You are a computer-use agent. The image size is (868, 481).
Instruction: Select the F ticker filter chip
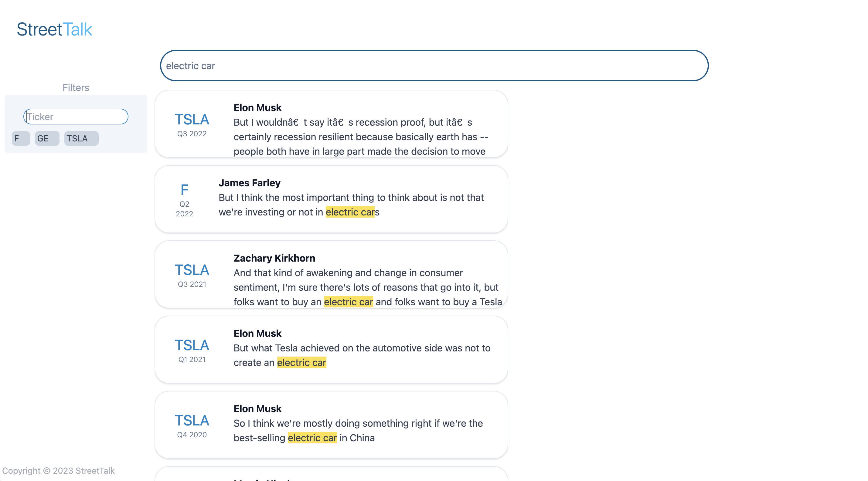[x=21, y=138]
